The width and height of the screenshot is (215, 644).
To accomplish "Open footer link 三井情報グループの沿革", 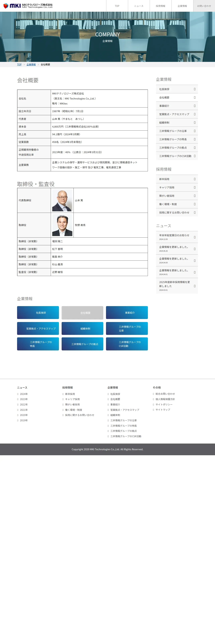I will [123, 420].
